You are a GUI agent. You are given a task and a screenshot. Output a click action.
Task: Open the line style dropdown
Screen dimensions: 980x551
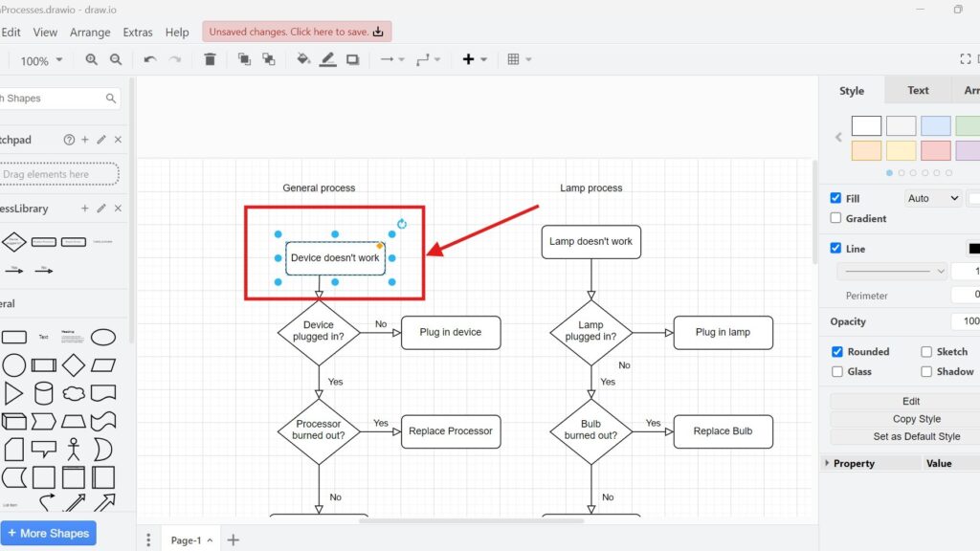coord(890,271)
